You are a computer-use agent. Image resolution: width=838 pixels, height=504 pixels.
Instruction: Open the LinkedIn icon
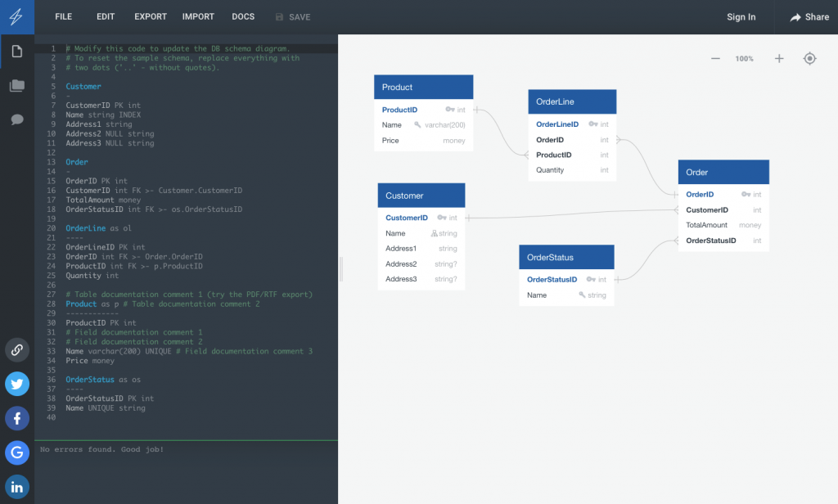pyautogui.click(x=16, y=487)
